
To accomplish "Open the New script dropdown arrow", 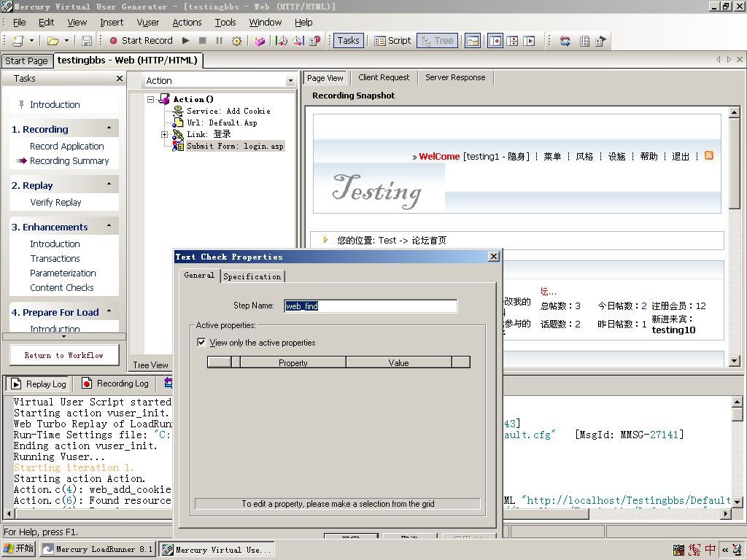I will (31, 41).
